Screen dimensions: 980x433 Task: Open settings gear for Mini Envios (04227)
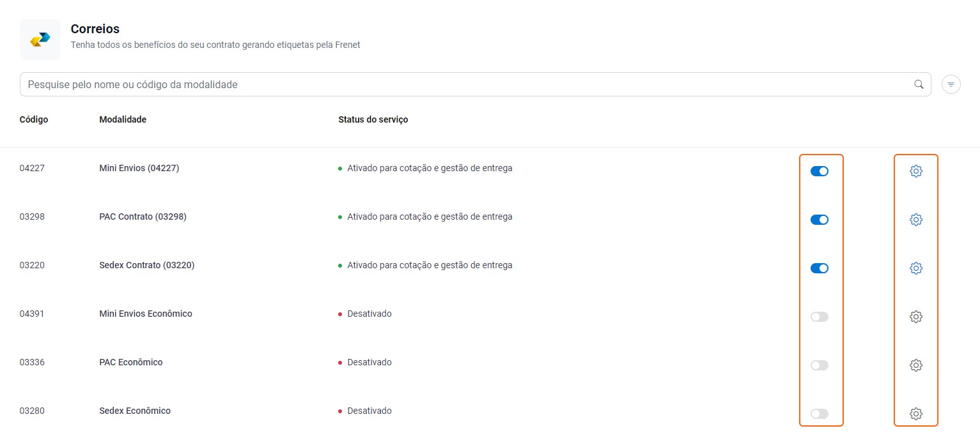pos(916,171)
